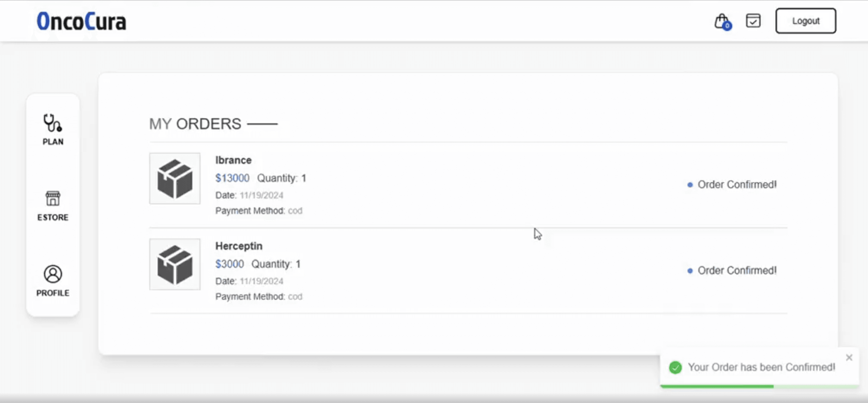868x403 pixels.
Task: Click the Herceptin product name
Action: click(x=238, y=246)
